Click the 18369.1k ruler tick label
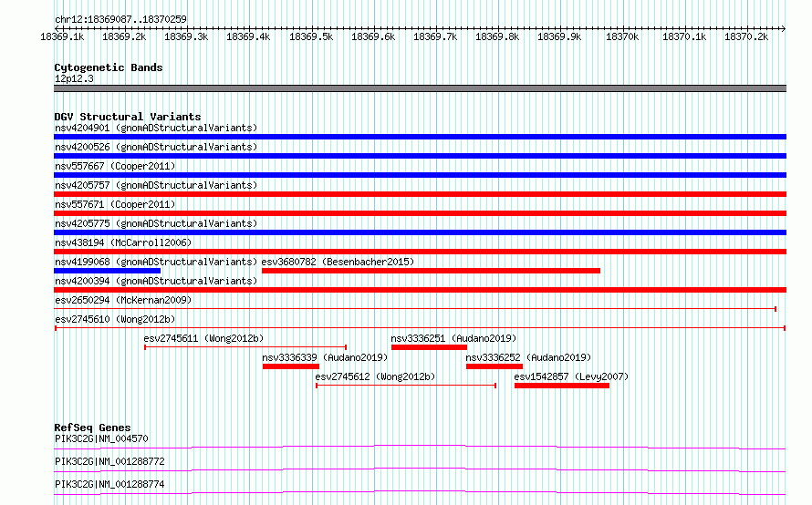This screenshot has width=812, height=505. 62,37
